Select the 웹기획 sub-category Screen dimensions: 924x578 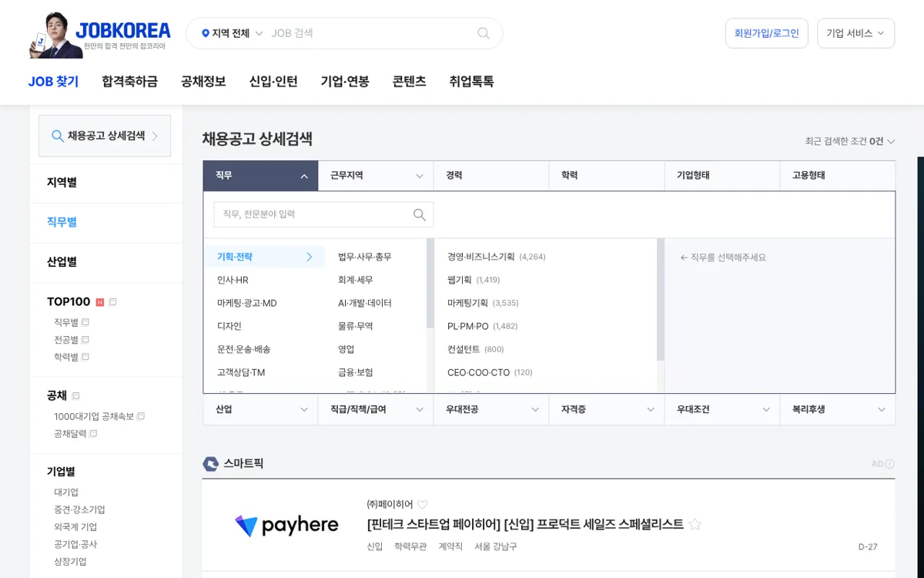(473, 280)
